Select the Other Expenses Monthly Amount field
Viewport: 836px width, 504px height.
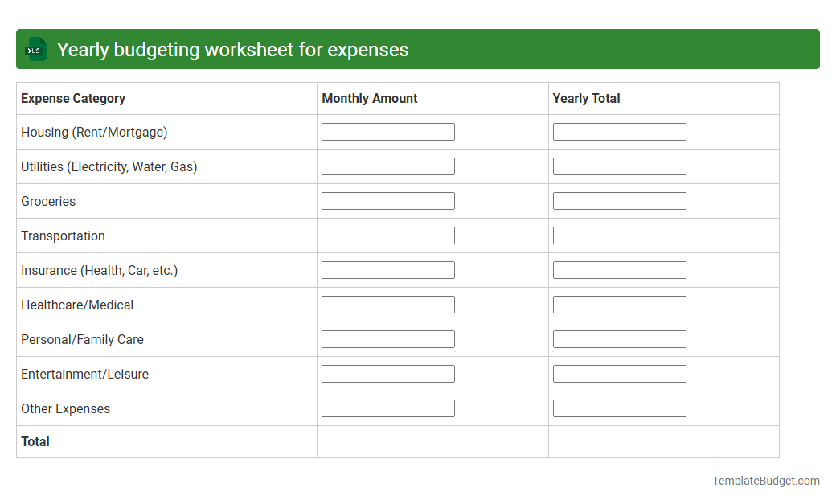[387, 408]
